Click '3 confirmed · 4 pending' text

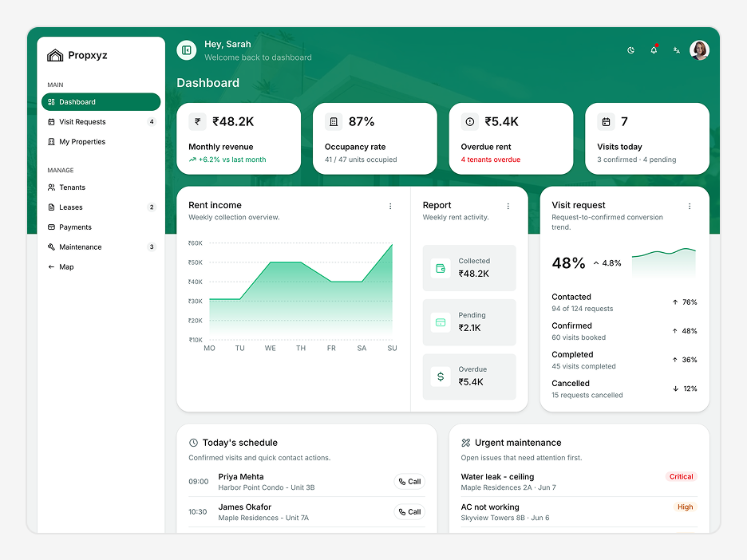(x=637, y=160)
